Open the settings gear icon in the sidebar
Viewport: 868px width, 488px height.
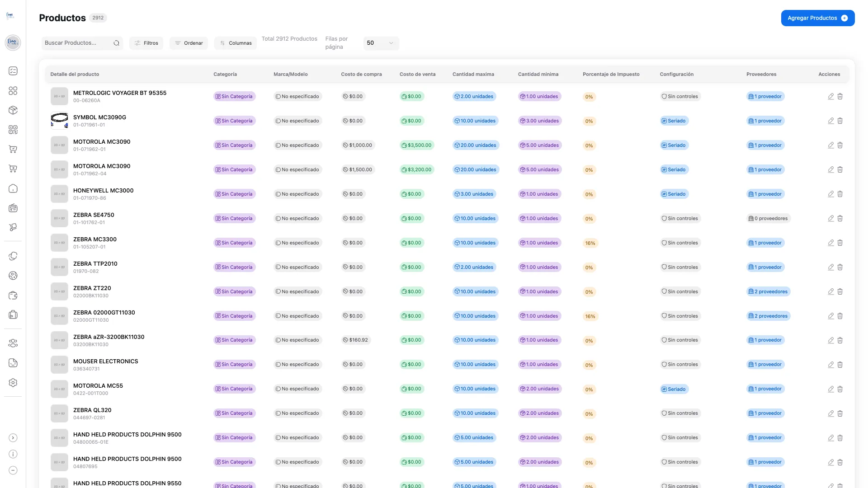point(13,383)
